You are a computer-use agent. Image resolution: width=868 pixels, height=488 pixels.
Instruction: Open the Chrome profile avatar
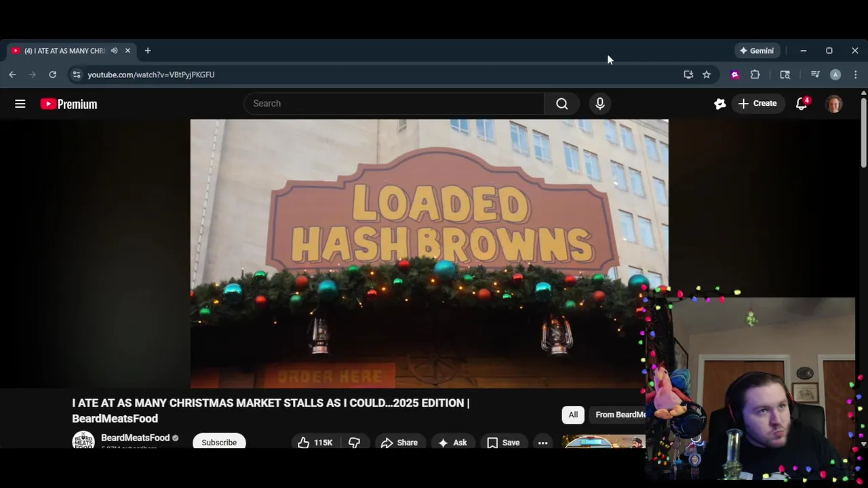click(835, 75)
